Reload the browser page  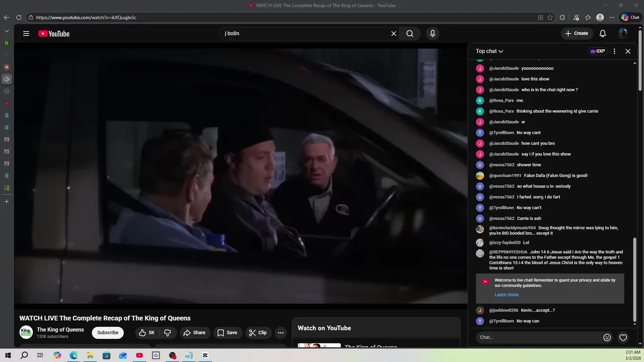pyautogui.click(x=19, y=18)
